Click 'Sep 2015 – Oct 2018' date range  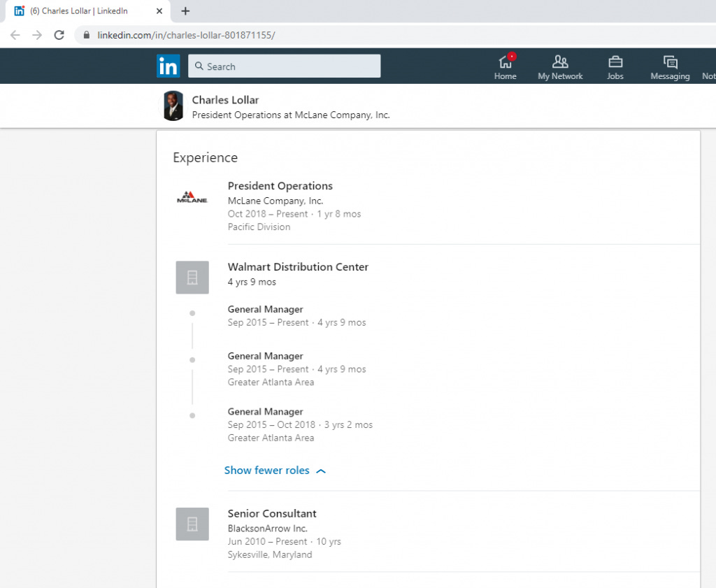tap(271, 424)
